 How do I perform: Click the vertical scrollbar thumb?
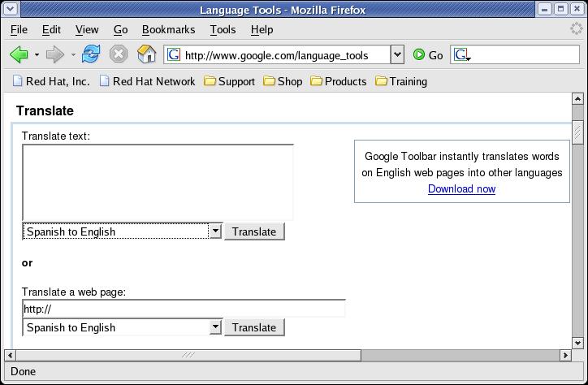[x=577, y=132]
